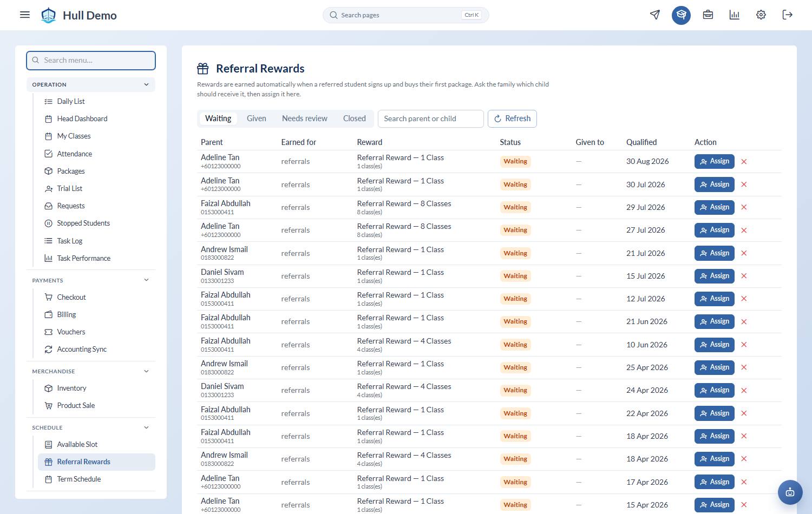Open Term Schedule page
812x514 pixels.
click(x=96, y=479)
